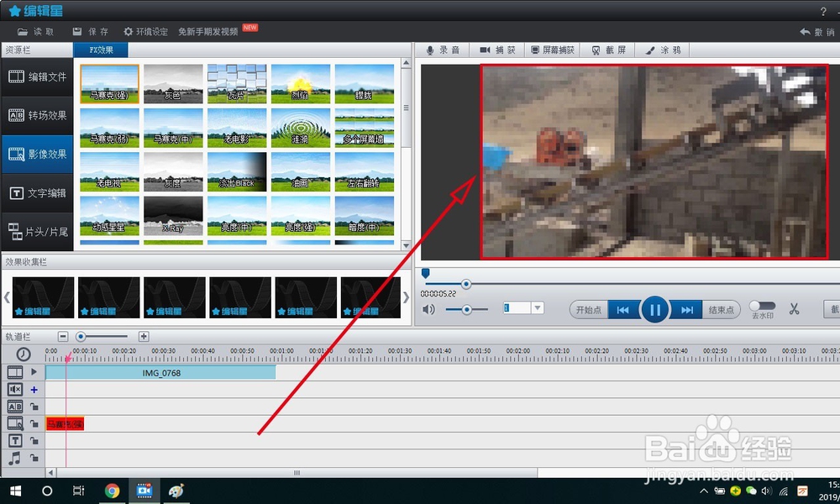Select the 涟漪 ripple effect thumbnail

pyautogui.click(x=301, y=128)
